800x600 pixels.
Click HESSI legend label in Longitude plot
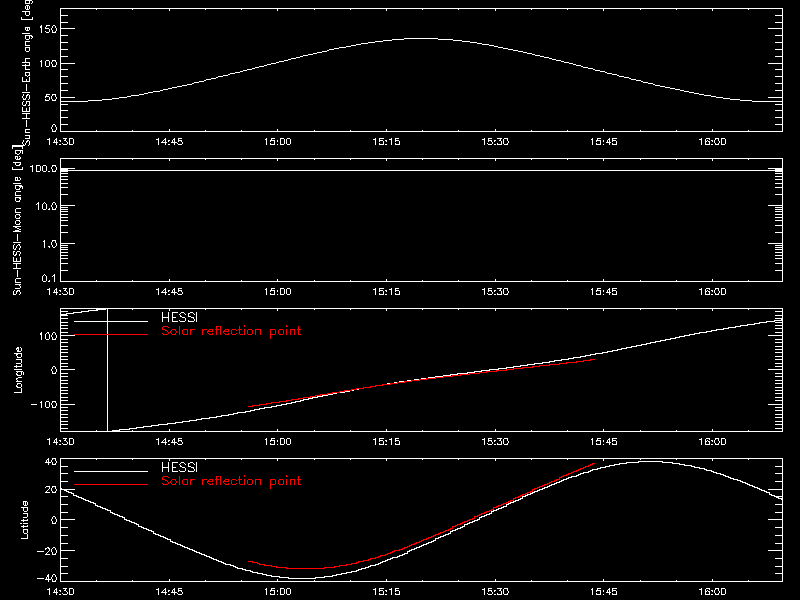(179, 317)
